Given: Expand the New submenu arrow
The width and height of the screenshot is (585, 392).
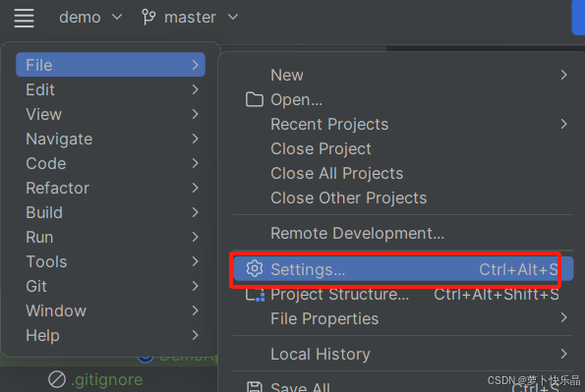Looking at the screenshot, I should pyautogui.click(x=563, y=75).
